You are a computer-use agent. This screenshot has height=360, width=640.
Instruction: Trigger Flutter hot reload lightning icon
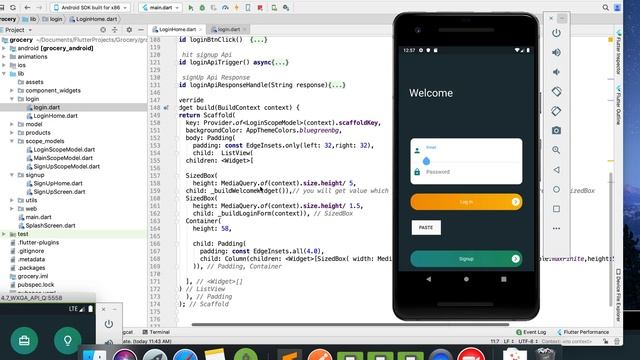tap(237, 8)
